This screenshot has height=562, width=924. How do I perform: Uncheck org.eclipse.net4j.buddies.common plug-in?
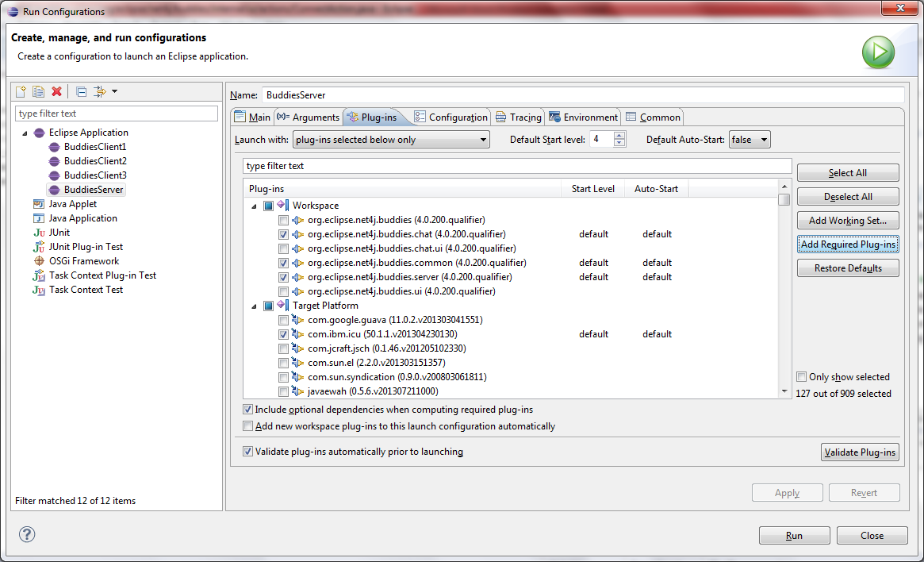(x=283, y=263)
